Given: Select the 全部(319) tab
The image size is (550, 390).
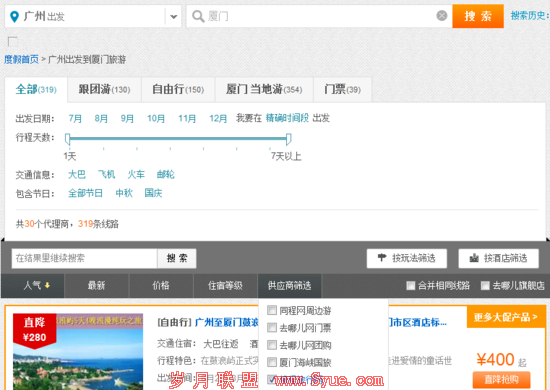Looking at the screenshot, I should tap(36, 89).
